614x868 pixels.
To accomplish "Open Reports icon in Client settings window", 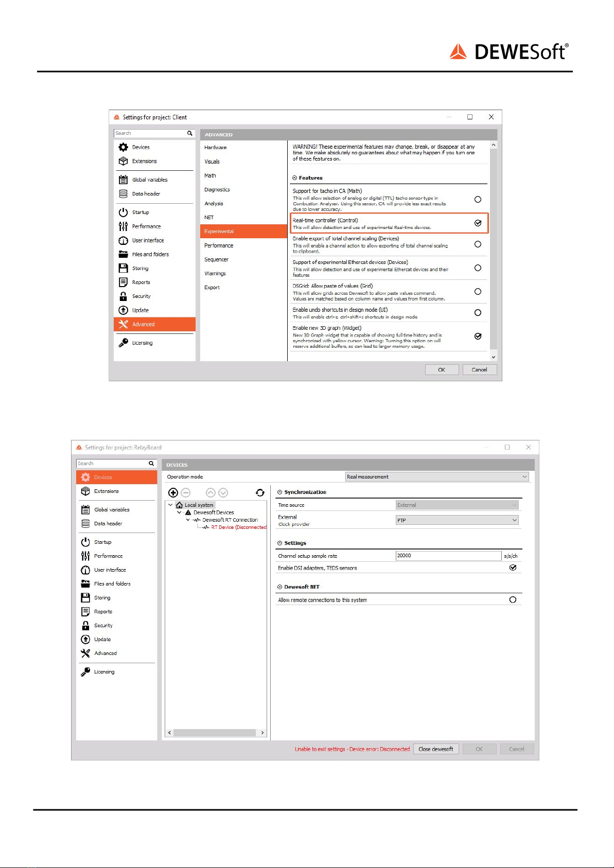I will click(x=123, y=282).
